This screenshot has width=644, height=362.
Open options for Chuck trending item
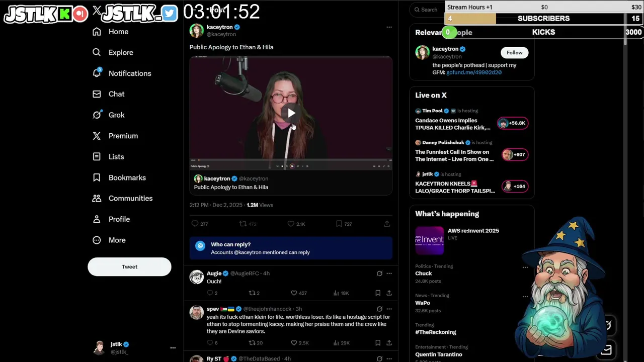click(525, 267)
